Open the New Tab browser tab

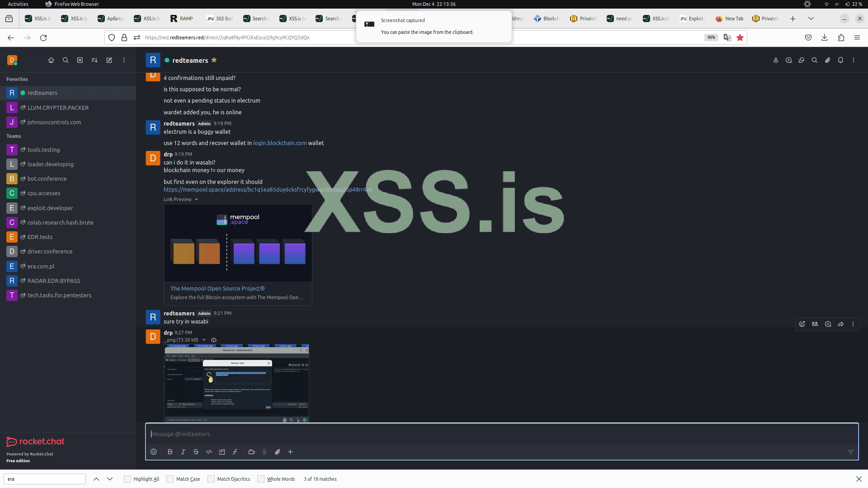click(730, 19)
